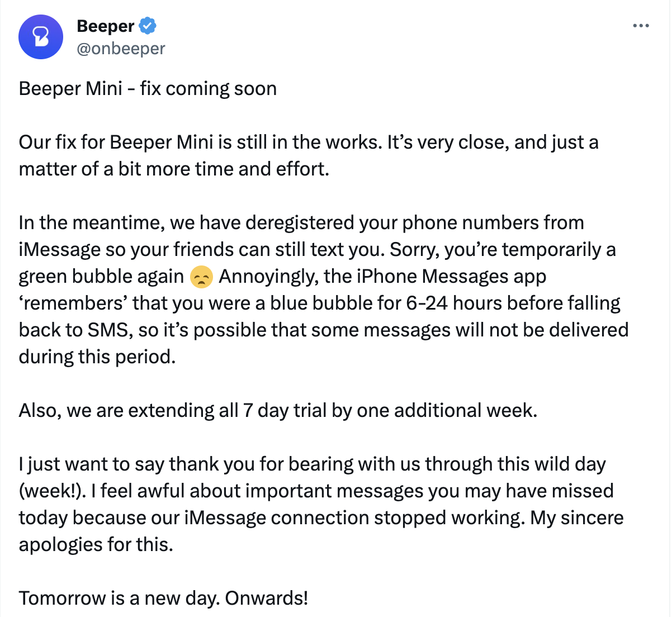
Task: Click the line starting 'In the meantime'
Action: click(301, 222)
